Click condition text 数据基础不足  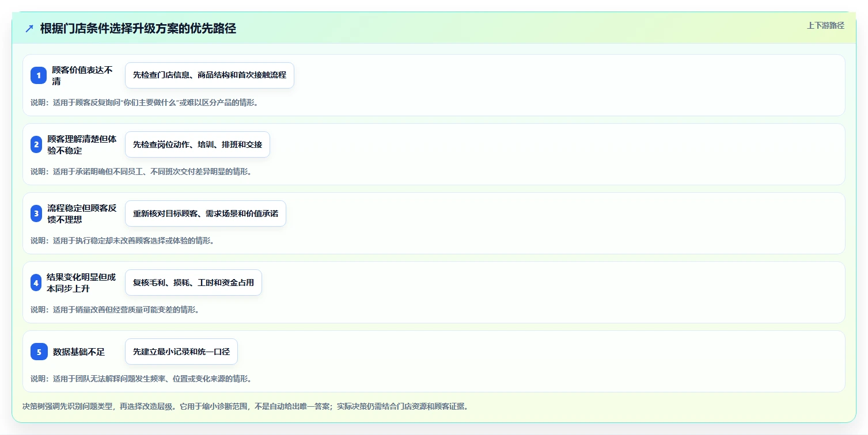79,352
